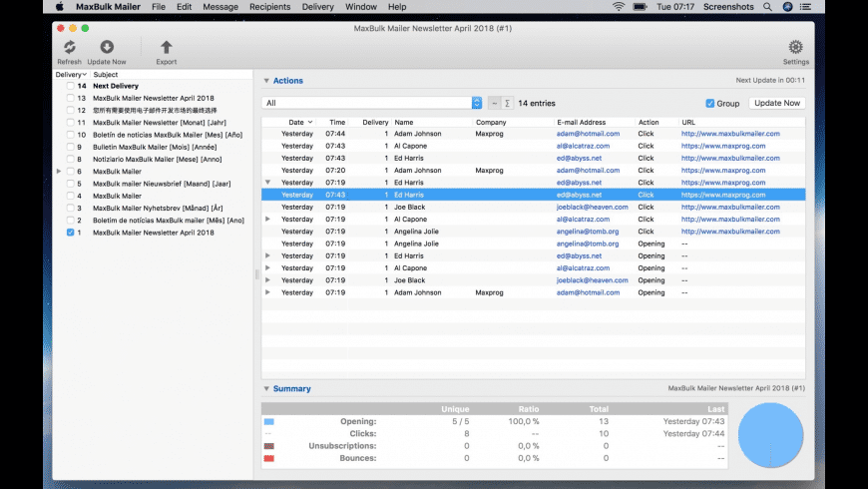Open the Notification Center icon
868x489 pixels.
click(806, 7)
